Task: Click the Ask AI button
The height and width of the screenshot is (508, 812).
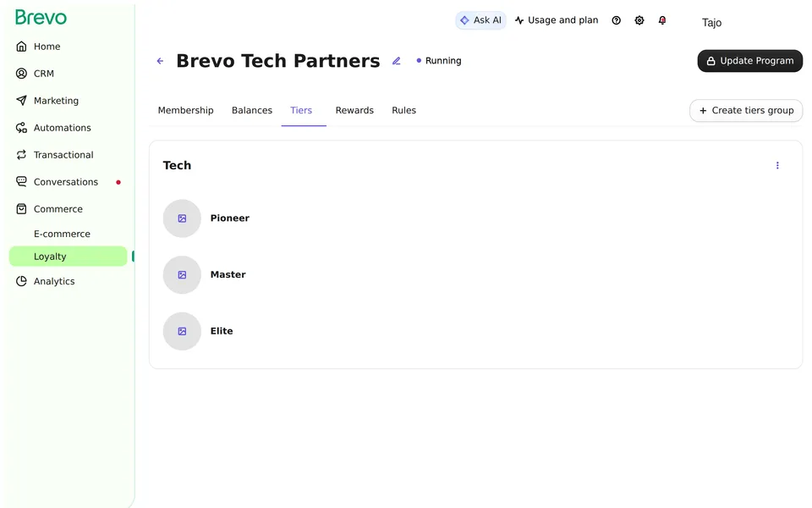Action: (480, 20)
